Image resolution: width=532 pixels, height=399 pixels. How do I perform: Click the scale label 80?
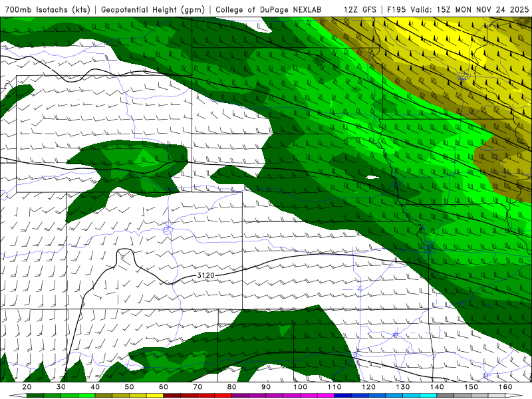(x=232, y=387)
